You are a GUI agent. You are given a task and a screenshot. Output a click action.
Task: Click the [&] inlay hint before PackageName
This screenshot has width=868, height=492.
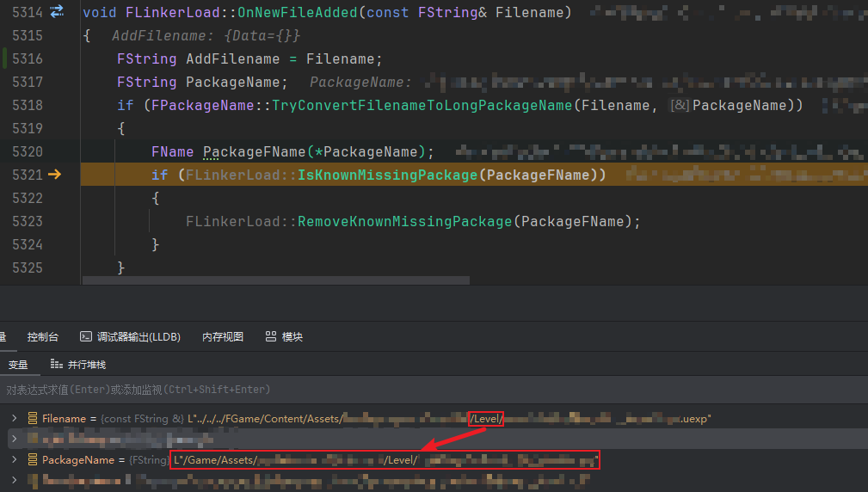pos(680,105)
